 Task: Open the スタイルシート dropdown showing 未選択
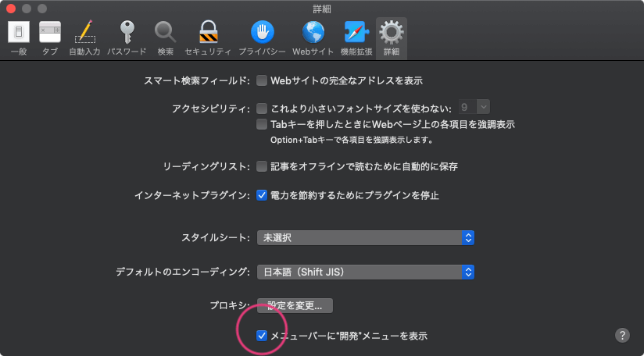click(x=366, y=237)
